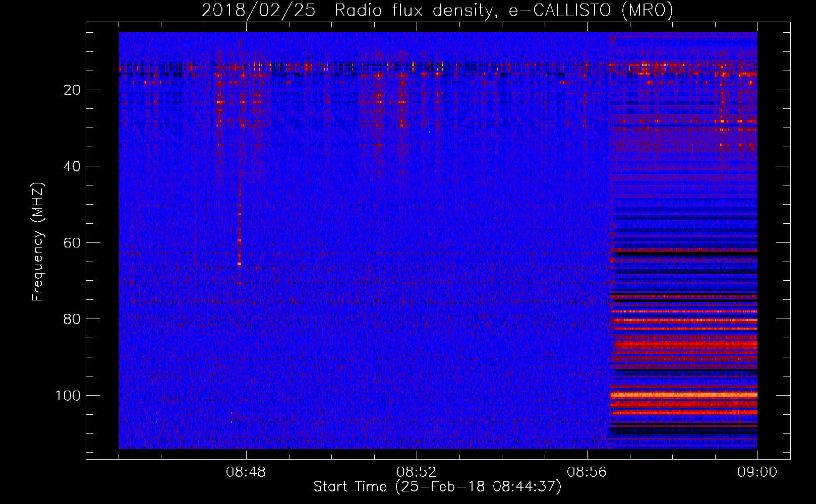Image resolution: width=816 pixels, height=504 pixels.
Task: Click the 60 frequency tick label
Action: [x=73, y=243]
